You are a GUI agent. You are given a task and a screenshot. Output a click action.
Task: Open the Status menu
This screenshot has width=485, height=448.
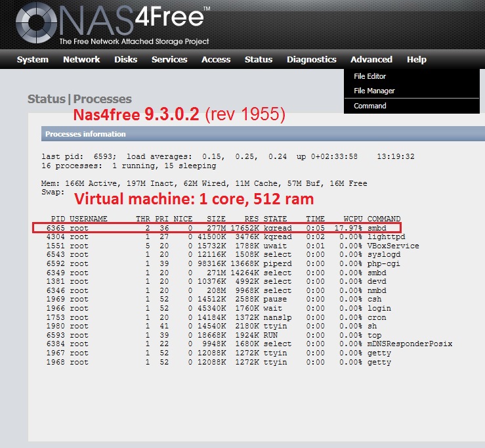click(259, 59)
